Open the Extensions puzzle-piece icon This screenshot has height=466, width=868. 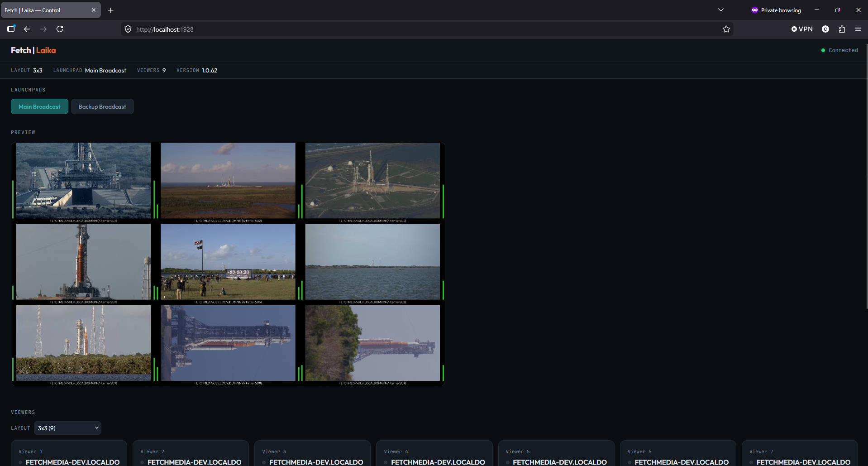pos(841,29)
